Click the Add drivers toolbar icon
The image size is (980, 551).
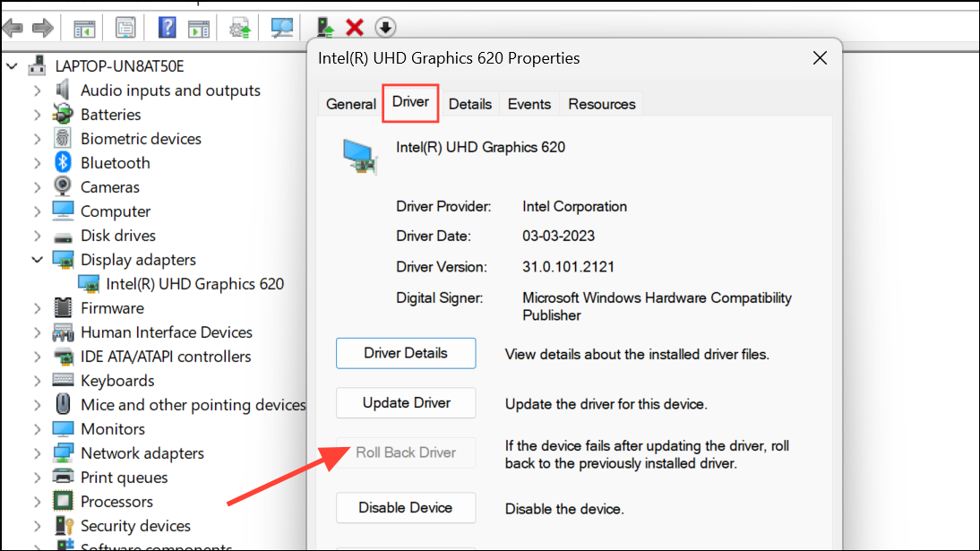[x=325, y=28]
